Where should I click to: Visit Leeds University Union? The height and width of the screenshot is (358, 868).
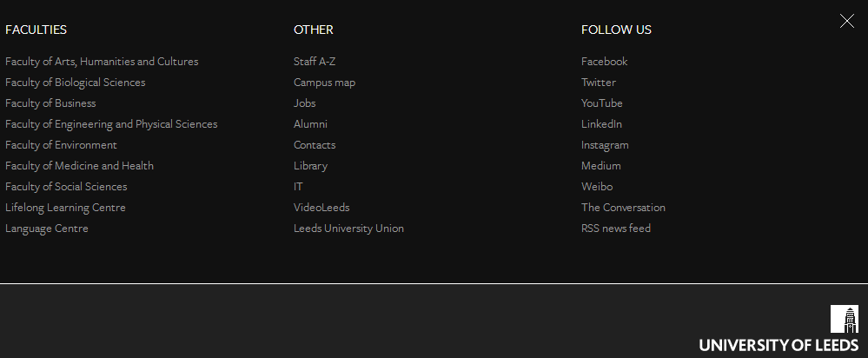pos(348,229)
